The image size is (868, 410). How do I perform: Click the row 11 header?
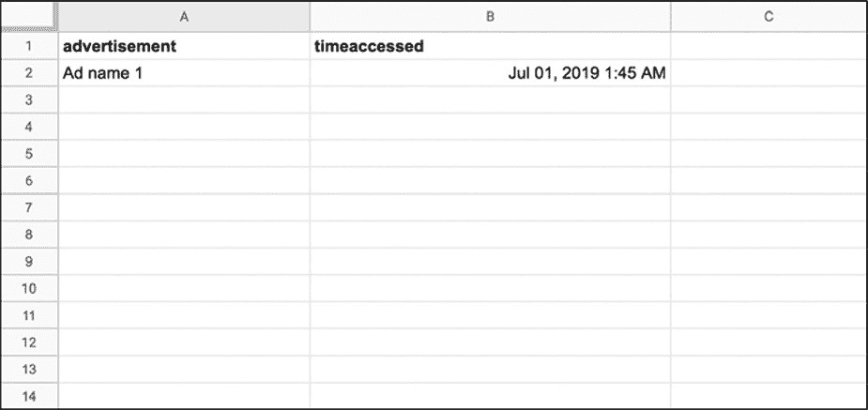click(28, 314)
